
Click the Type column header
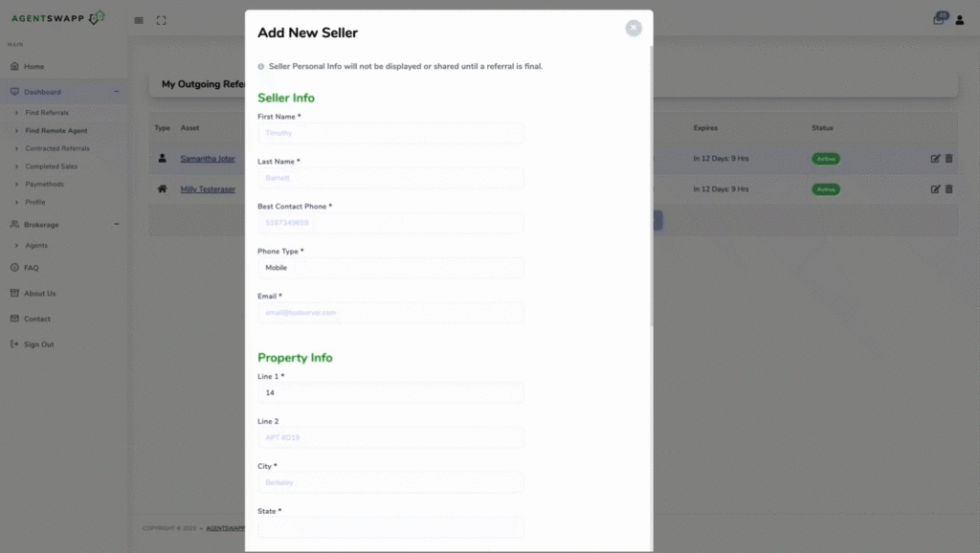point(163,128)
